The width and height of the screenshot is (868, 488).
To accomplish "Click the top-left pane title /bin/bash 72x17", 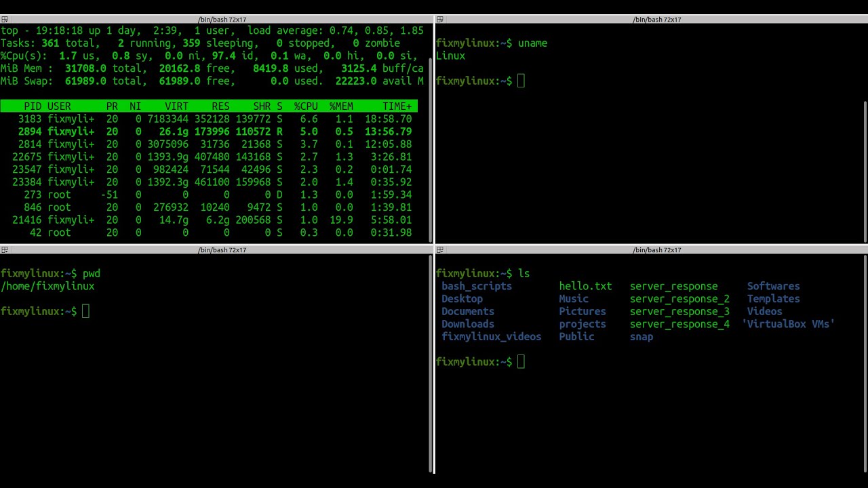I will (222, 20).
